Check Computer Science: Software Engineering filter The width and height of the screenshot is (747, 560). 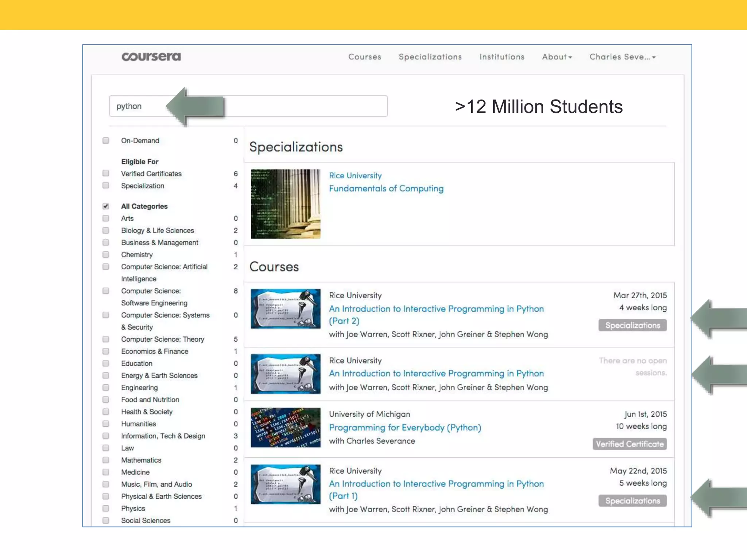pyautogui.click(x=106, y=291)
